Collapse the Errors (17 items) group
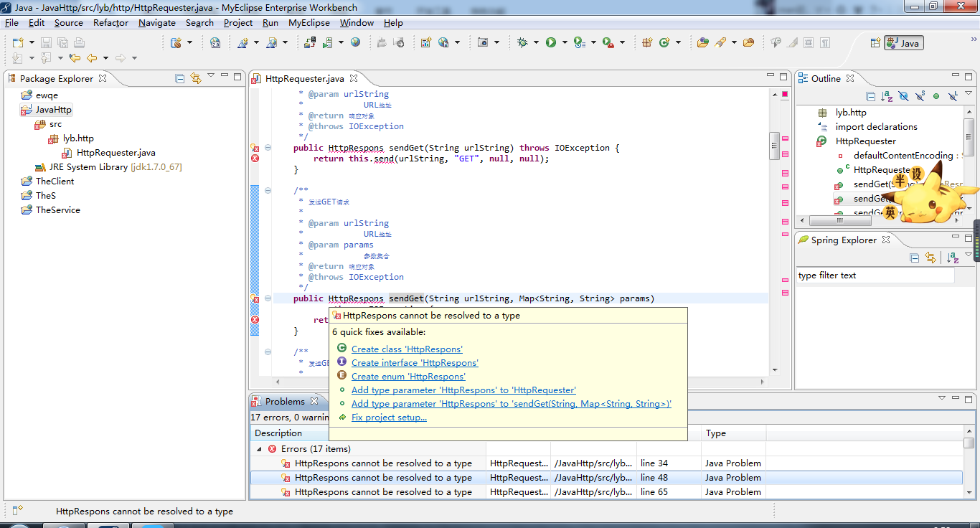The width and height of the screenshot is (980, 528). pos(260,449)
